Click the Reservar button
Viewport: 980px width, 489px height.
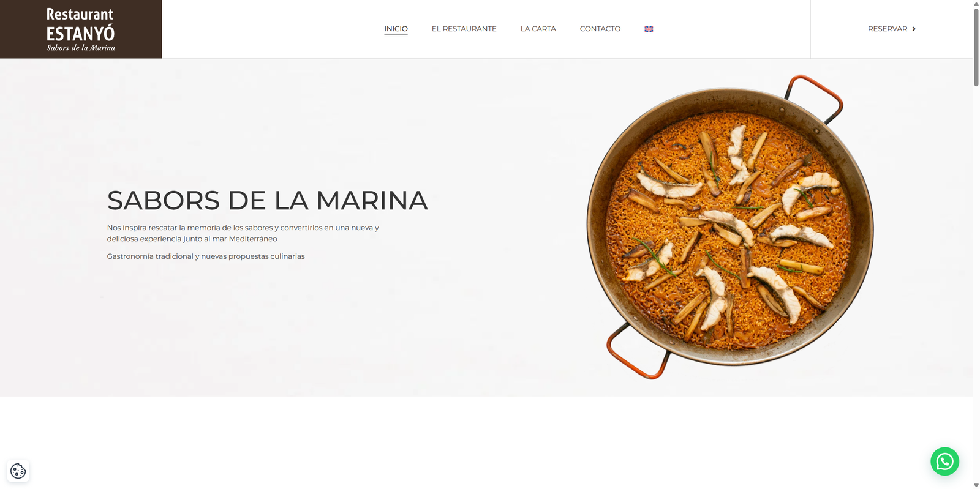click(x=892, y=29)
